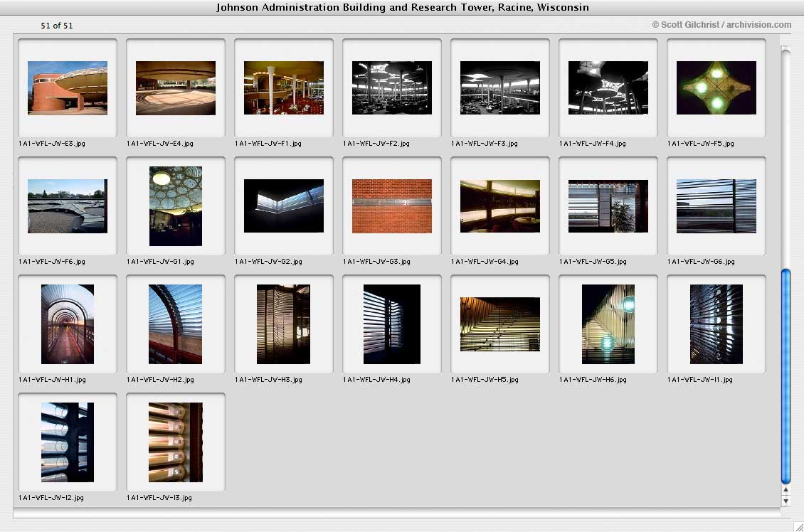Click the scrollbar up arrow
Screen dimensions: 804x532
click(786, 490)
